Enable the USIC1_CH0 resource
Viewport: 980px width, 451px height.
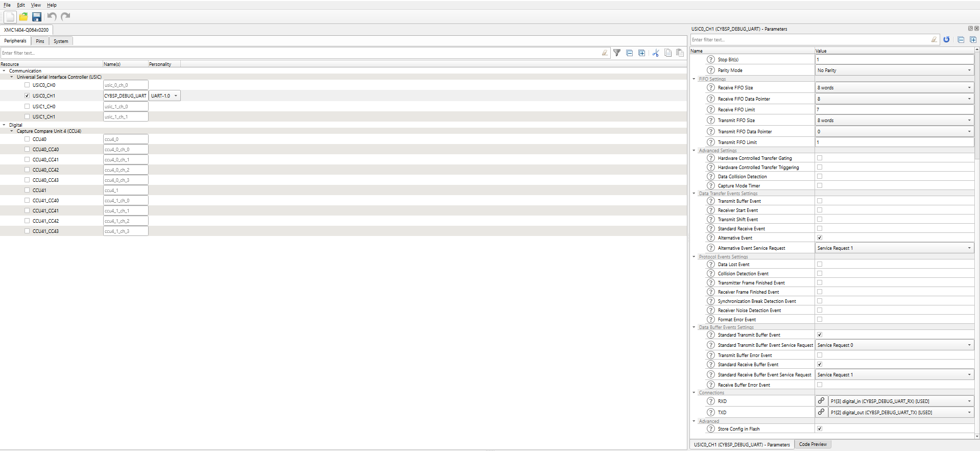coord(27,106)
